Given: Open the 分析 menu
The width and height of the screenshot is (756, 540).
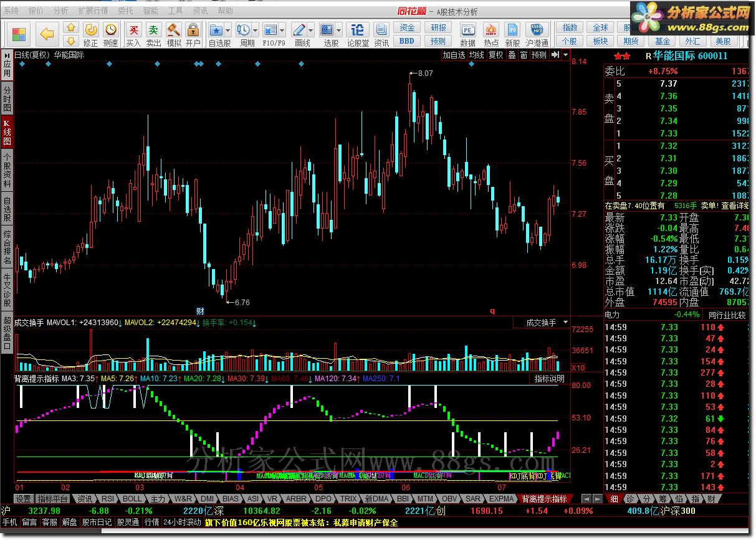Looking at the screenshot, I should (x=61, y=11).
